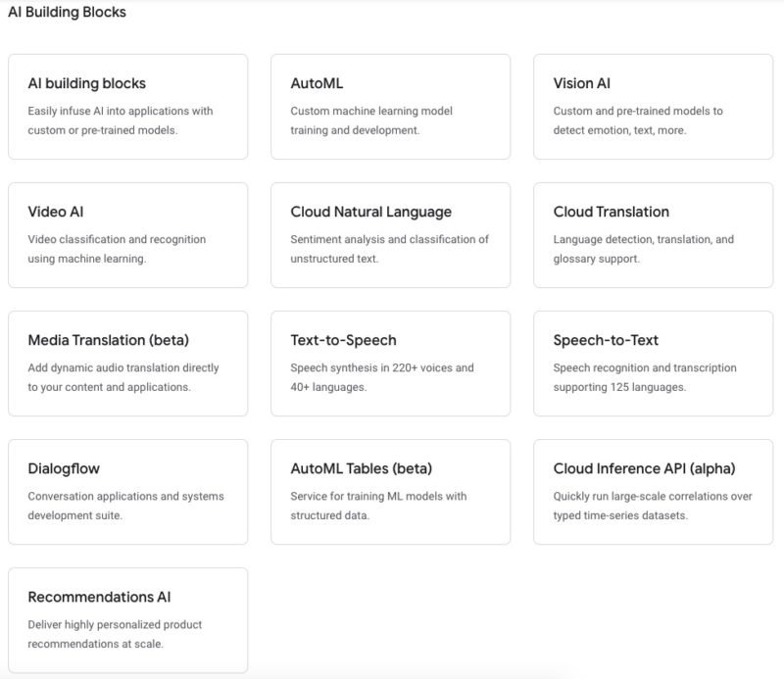Open the AutoML Tables (beta) card

pos(390,492)
